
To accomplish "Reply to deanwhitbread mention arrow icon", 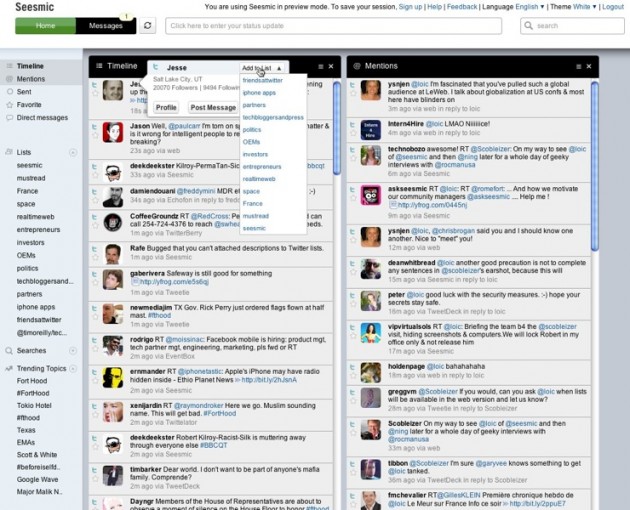I will [352, 264].
